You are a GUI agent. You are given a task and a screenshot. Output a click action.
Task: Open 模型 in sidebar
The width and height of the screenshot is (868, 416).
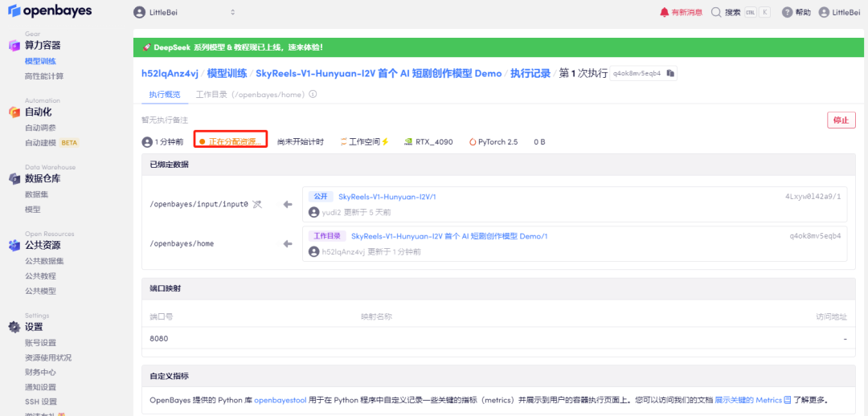(33, 209)
